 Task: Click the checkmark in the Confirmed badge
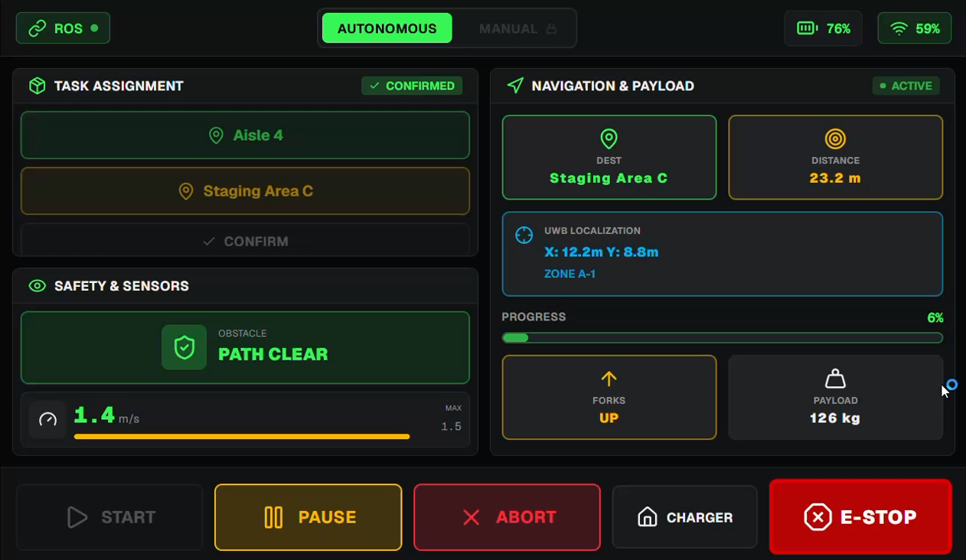tap(374, 86)
